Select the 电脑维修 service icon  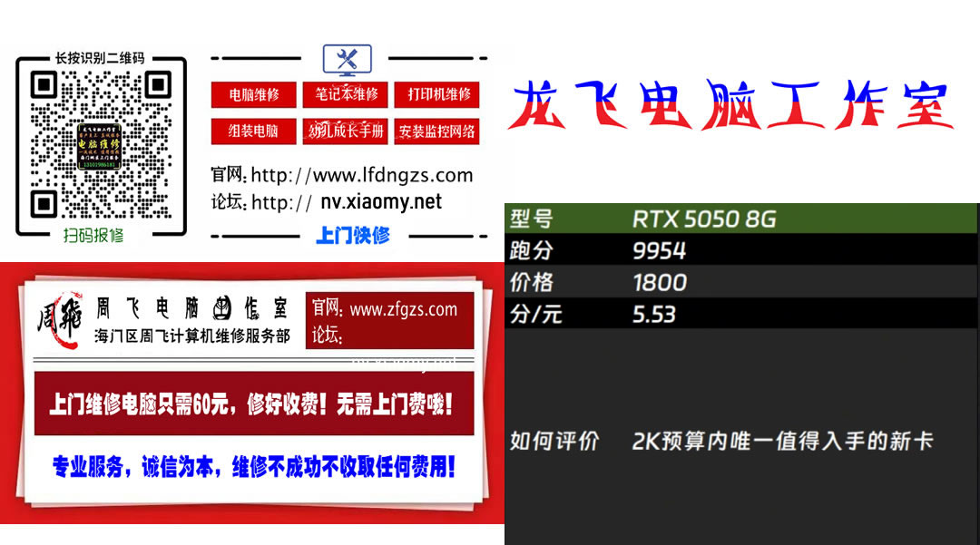pyautogui.click(x=252, y=95)
